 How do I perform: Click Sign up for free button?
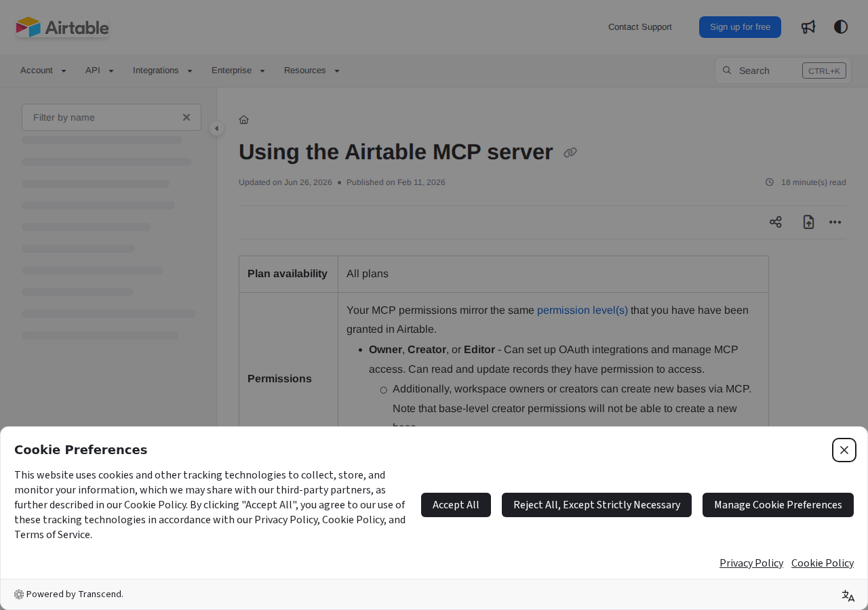click(740, 27)
